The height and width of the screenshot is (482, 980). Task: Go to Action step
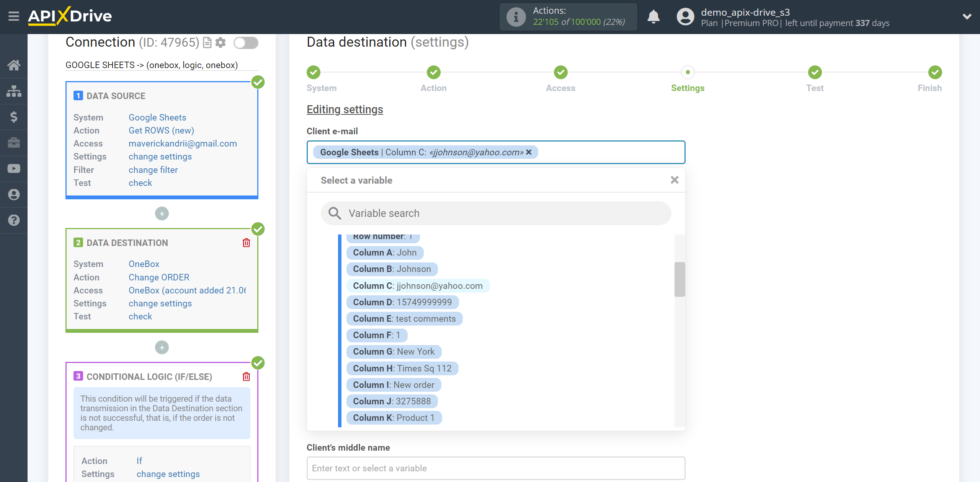coord(434,72)
